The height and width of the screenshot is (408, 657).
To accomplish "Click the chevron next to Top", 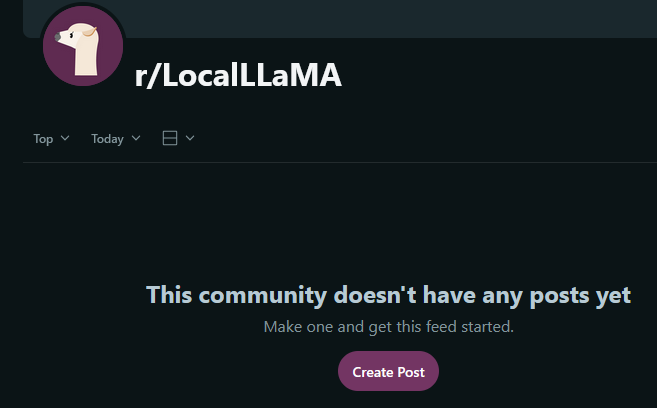I will 65,138.
